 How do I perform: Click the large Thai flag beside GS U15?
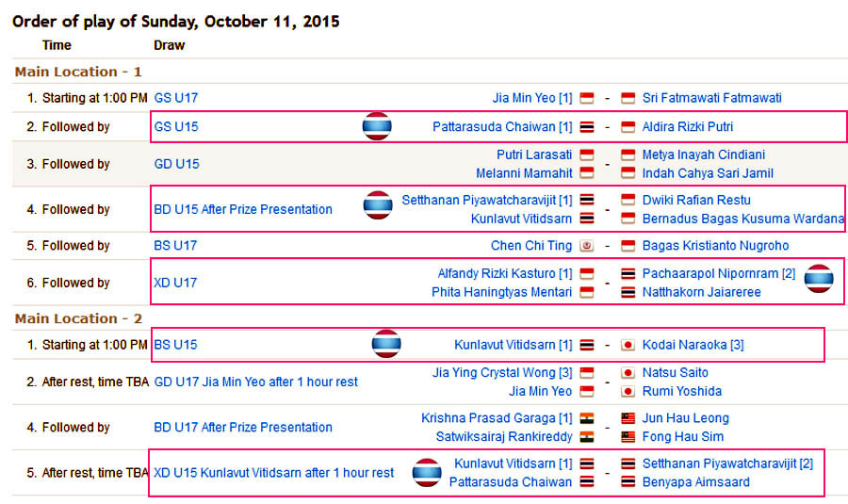[377, 126]
